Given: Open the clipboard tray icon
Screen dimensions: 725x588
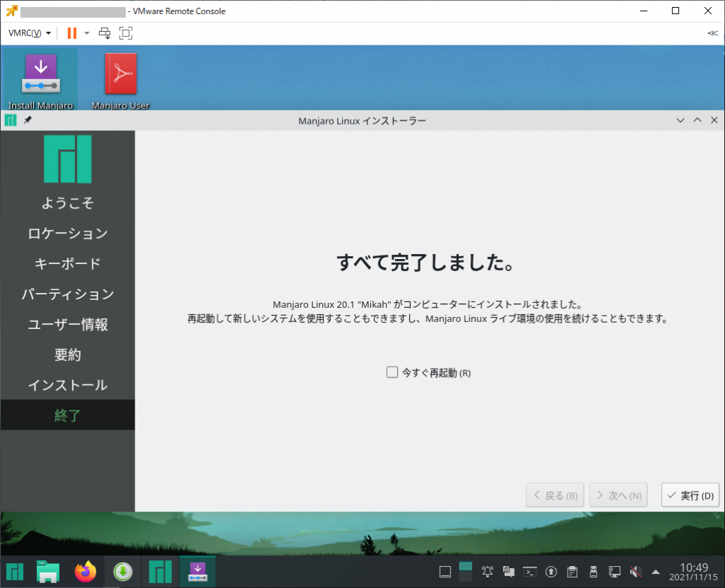Looking at the screenshot, I should [572, 572].
